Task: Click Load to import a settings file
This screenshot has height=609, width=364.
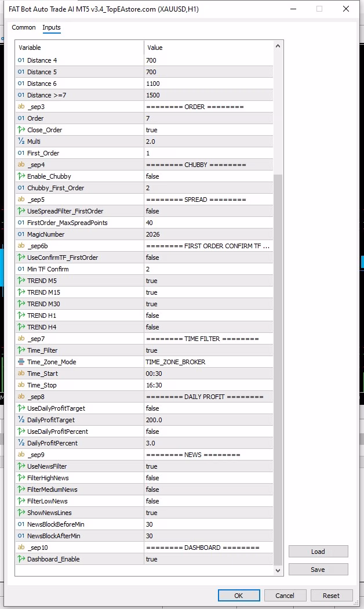Action: (318, 552)
